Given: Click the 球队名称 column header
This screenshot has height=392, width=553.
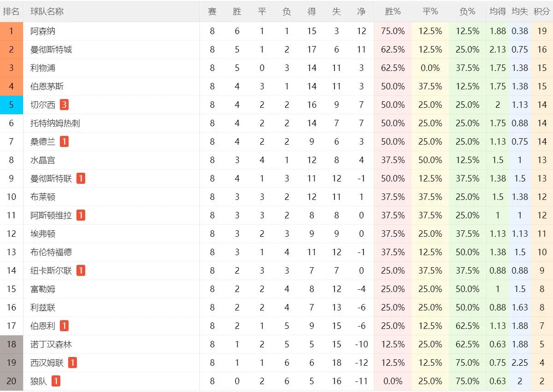Looking at the screenshot, I should (47, 12).
